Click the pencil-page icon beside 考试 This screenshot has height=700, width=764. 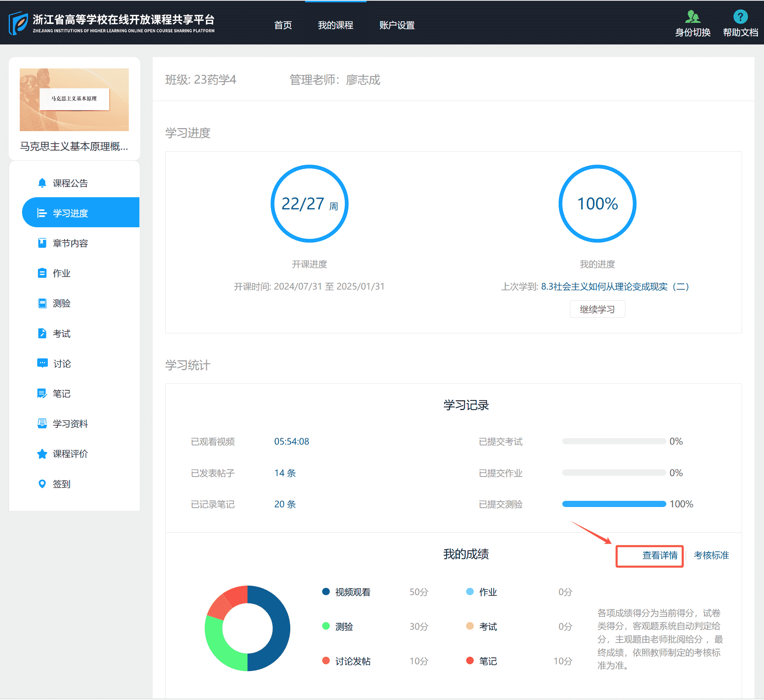42,334
